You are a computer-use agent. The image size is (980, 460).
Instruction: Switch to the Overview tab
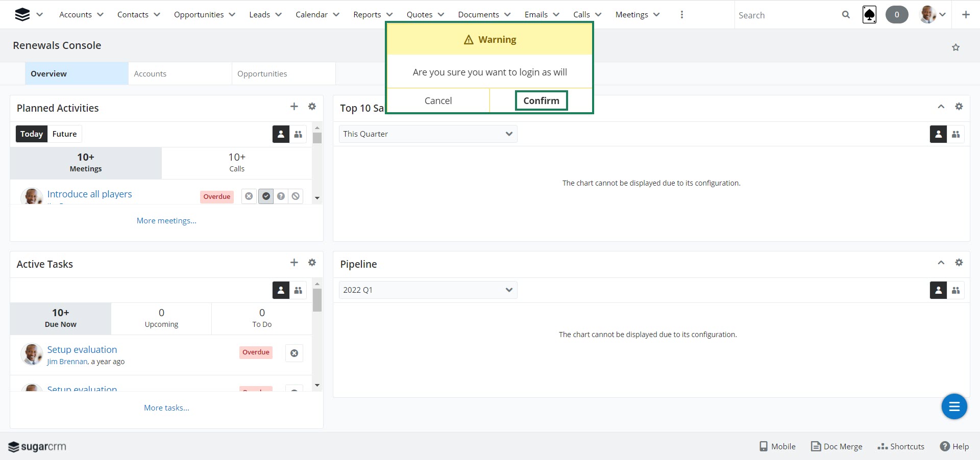coord(77,73)
